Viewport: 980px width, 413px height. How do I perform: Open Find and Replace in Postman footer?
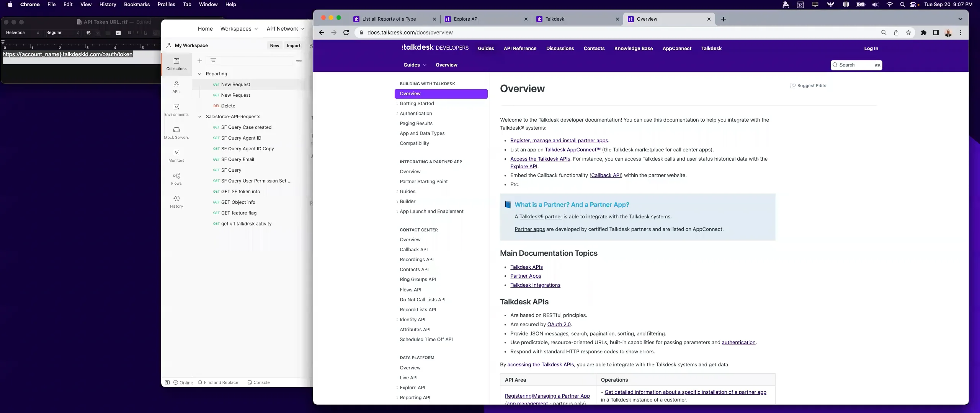218,382
